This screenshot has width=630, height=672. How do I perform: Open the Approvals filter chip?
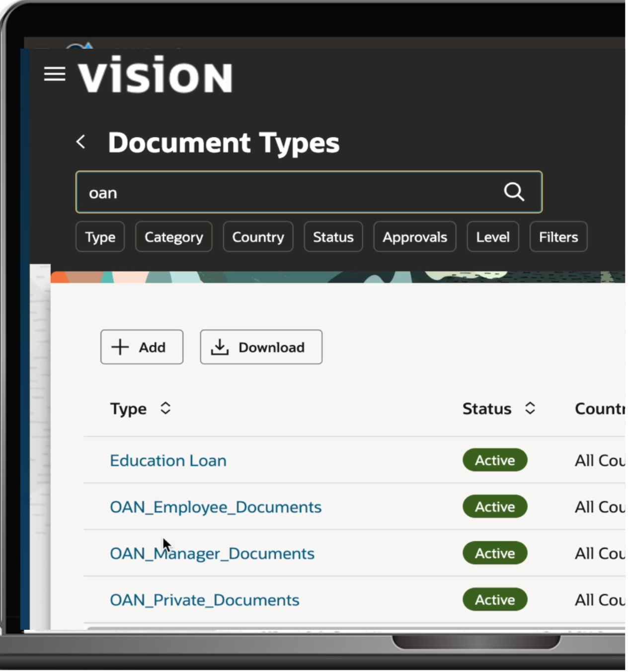[415, 237]
